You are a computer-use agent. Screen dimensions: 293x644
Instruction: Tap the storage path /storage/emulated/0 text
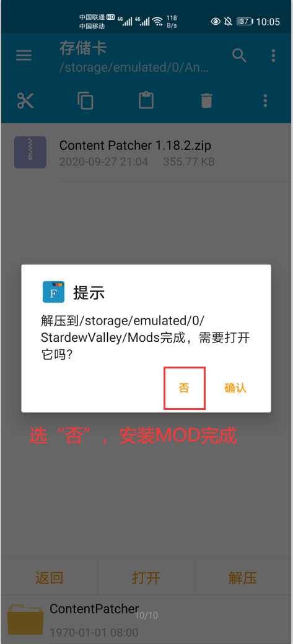134,67
